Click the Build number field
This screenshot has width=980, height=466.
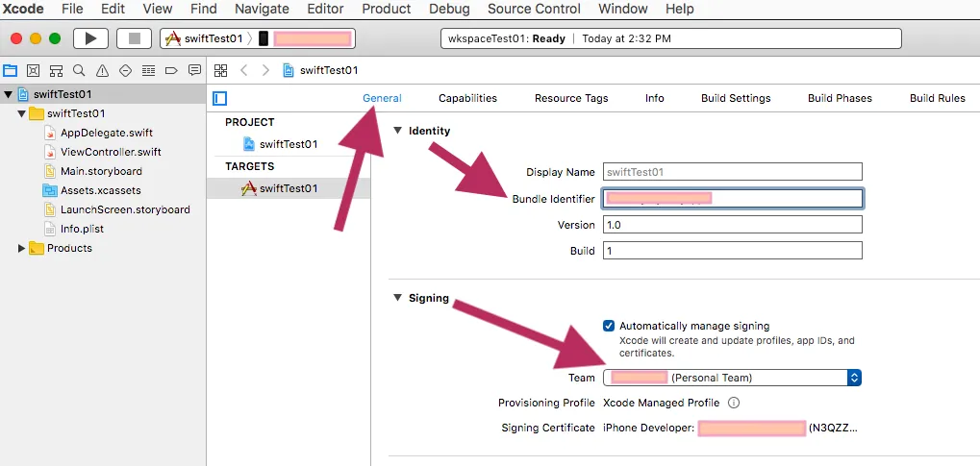point(733,251)
